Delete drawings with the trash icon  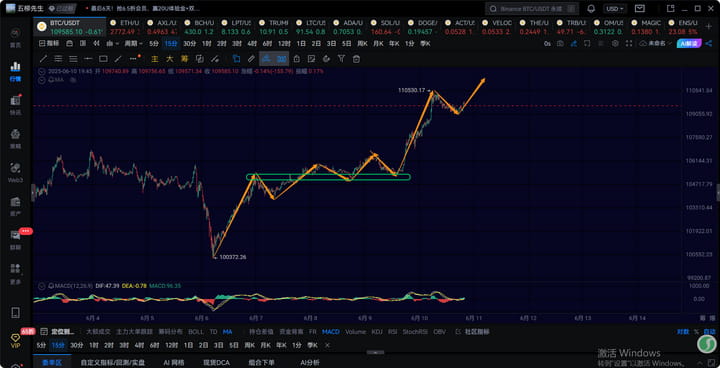point(356,59)
